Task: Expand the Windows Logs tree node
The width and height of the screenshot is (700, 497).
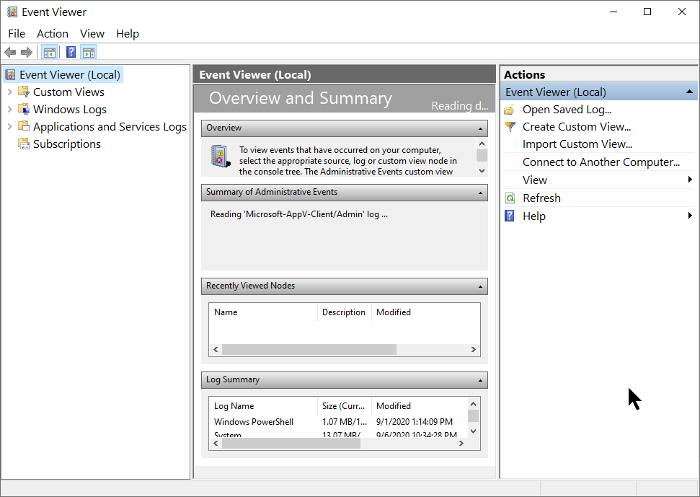Action: click(10, 109)
